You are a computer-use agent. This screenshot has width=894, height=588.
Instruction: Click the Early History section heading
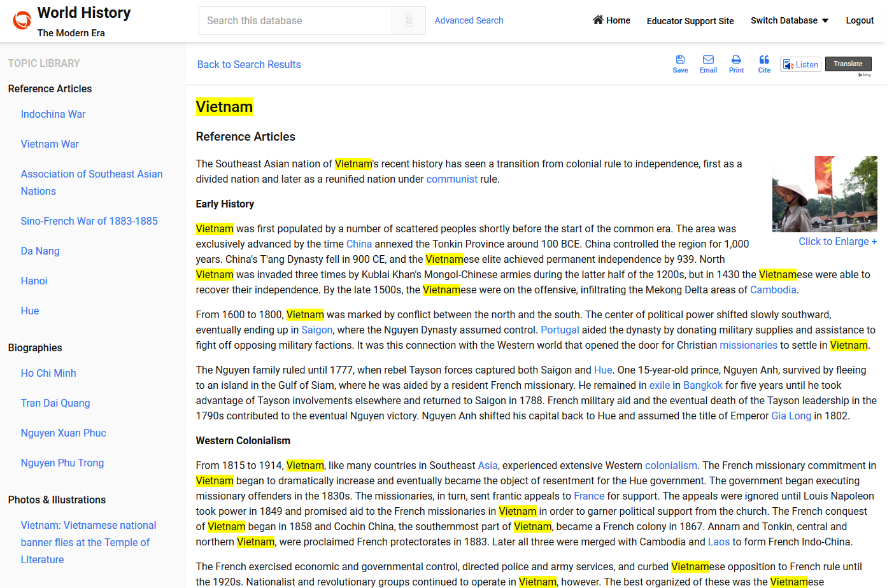[225, 204]
